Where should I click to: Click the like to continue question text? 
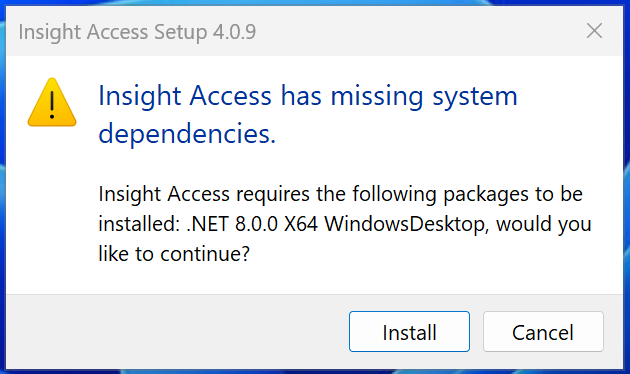tap(174, 254)
